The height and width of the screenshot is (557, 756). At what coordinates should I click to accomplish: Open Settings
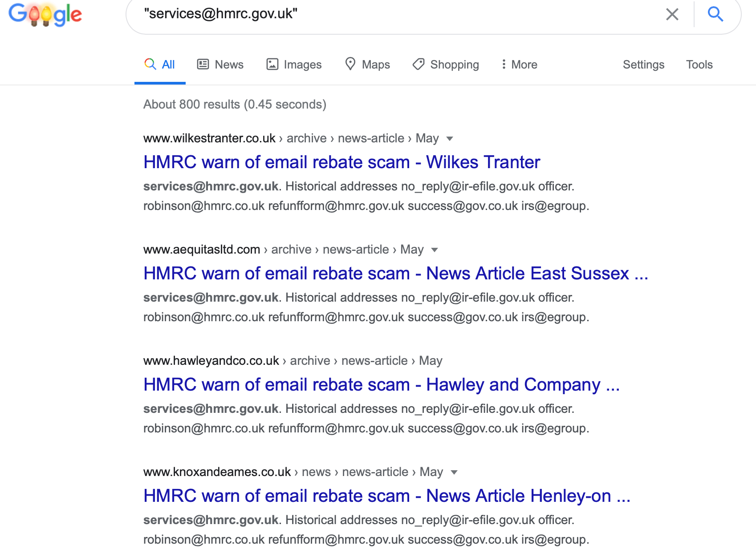click(x=643, y=65)
